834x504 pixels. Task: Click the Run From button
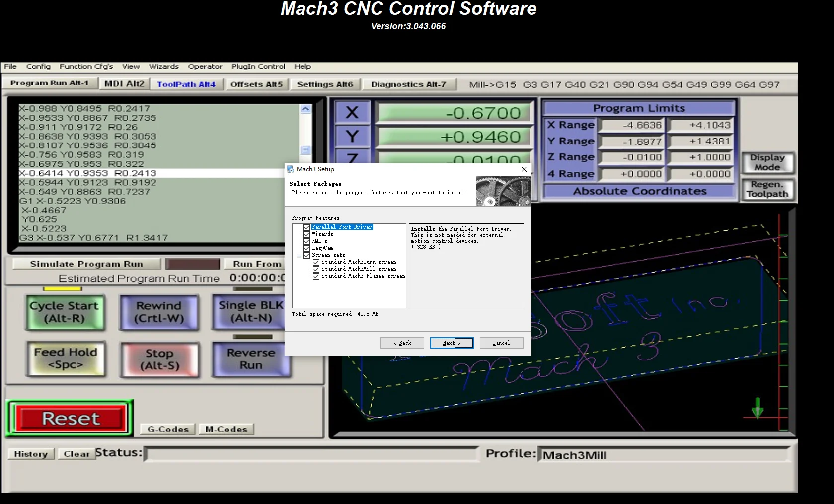tap(253, 264)
